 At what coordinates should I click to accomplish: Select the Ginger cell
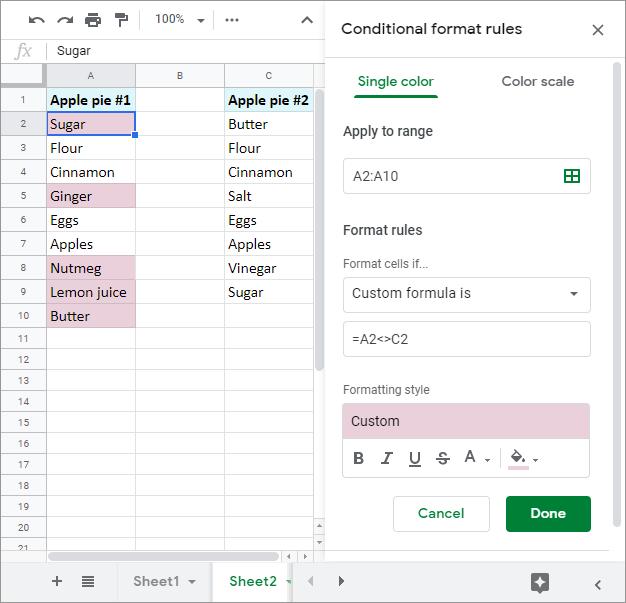pyautogui.click(x=91, y=196)
